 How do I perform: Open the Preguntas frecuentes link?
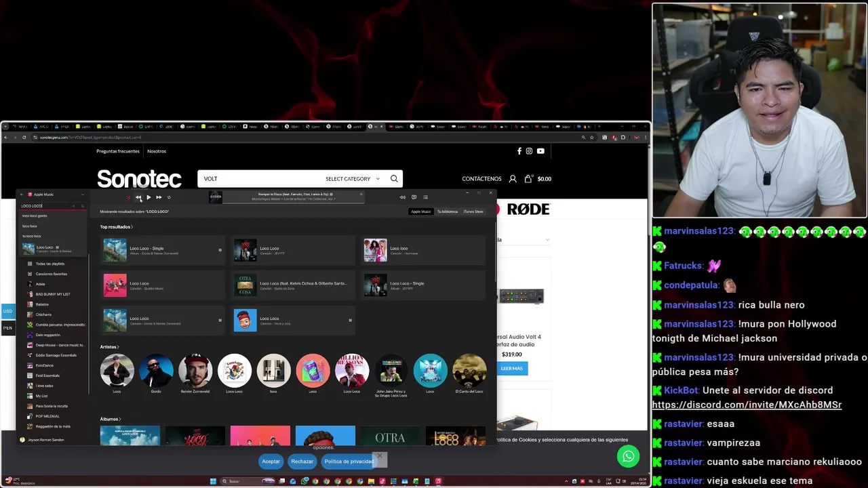click(x=118, y=151)
